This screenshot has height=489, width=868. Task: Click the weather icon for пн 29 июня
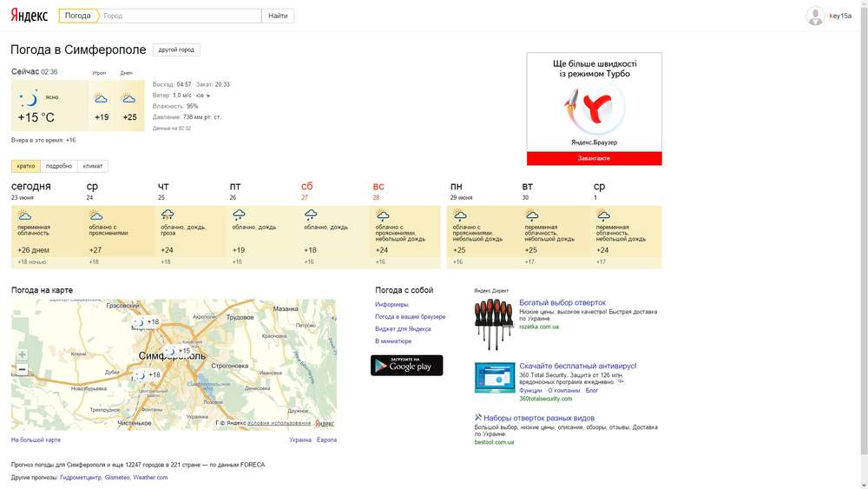click(x=460, y=215)
